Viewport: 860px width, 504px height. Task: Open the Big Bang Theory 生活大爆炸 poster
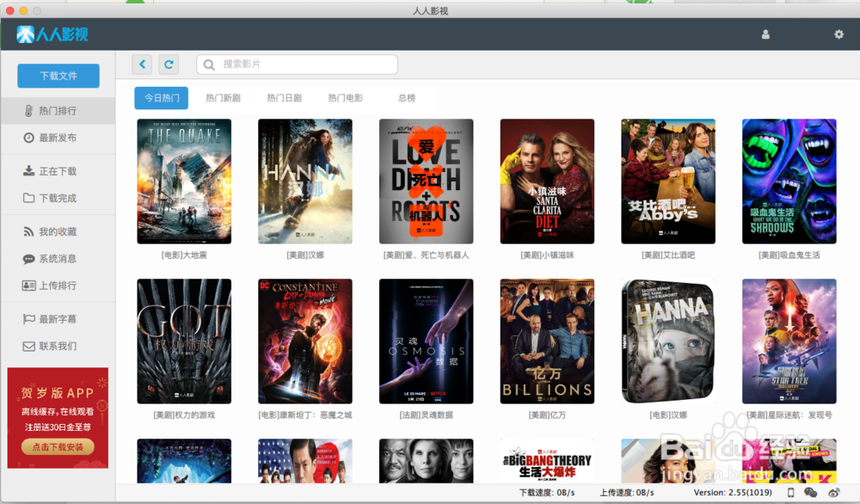[x=547, y=461]
